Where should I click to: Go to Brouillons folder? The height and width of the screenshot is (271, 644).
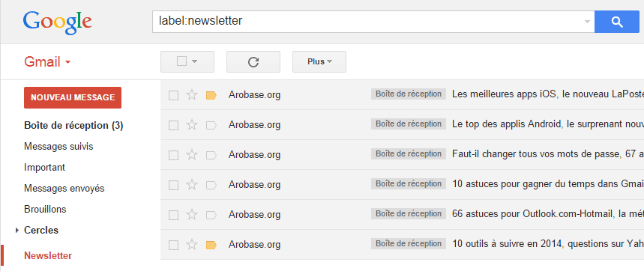click(45, 210)
